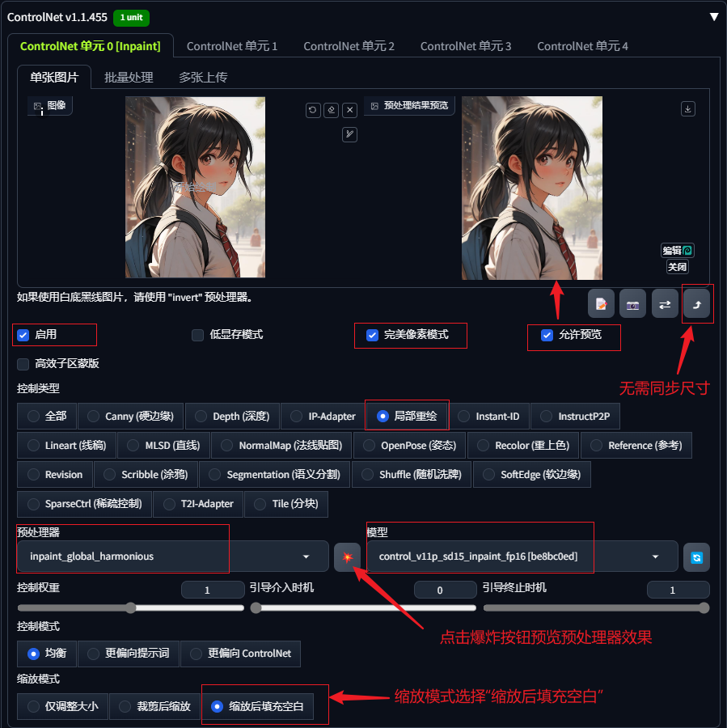Click the 引导终止时机 slider track
This screenshot has height=728, width=727.
tap(597, 607)
